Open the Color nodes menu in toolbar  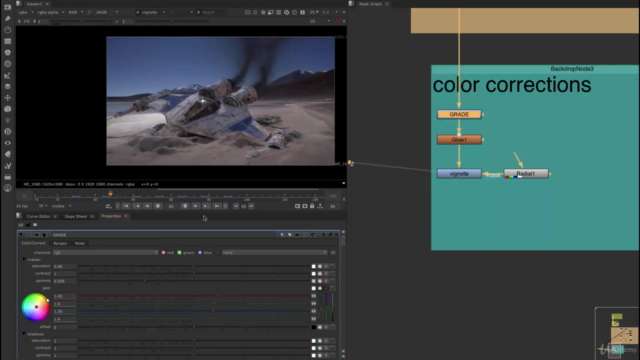[x=7, y=53]
